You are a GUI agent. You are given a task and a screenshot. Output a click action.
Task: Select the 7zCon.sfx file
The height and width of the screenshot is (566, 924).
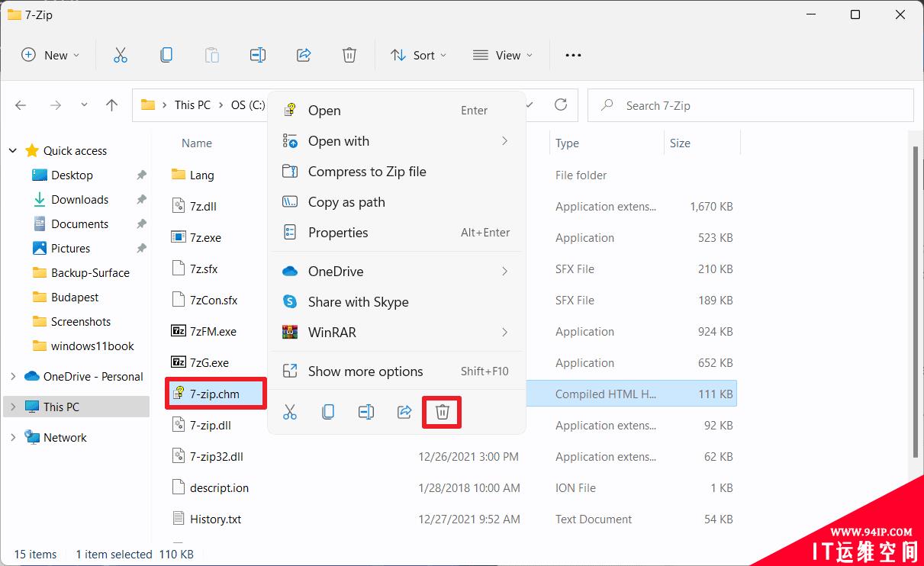tap(214, 301)
